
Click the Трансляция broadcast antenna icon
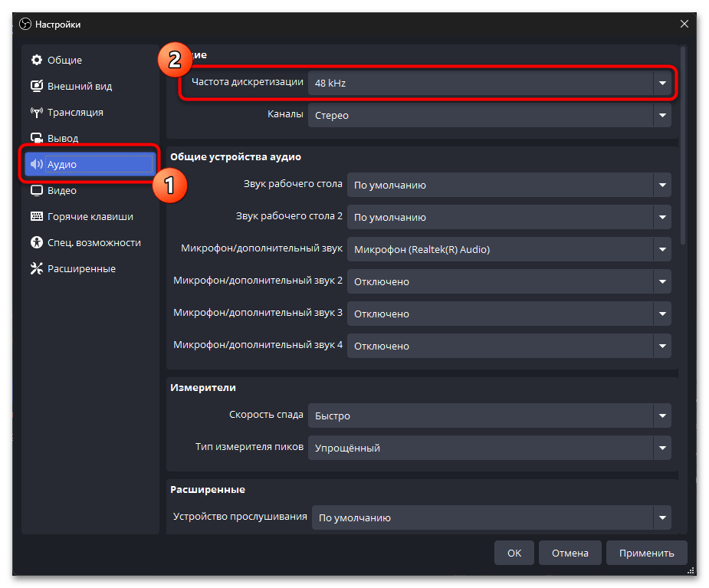tap(36, 113)
